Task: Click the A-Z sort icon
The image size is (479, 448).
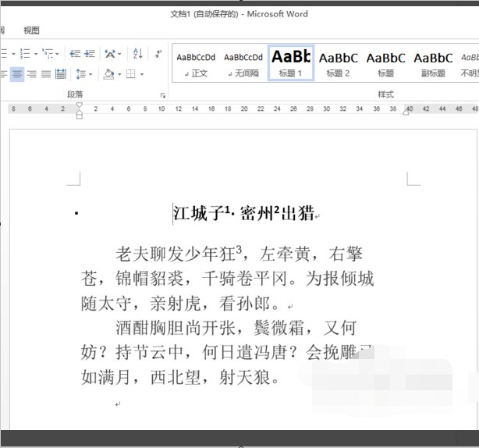Action: [138, 54]
